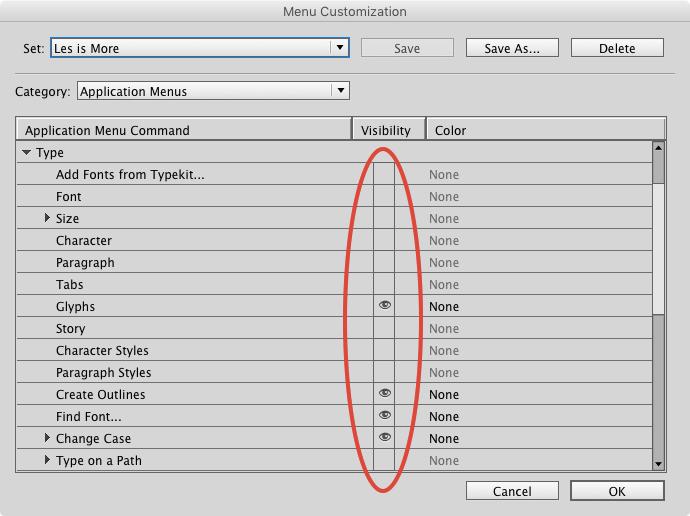Set the color for Find Font... row
Image resolution: width=690 pixels, height=516 pixels.
point(444,416)
